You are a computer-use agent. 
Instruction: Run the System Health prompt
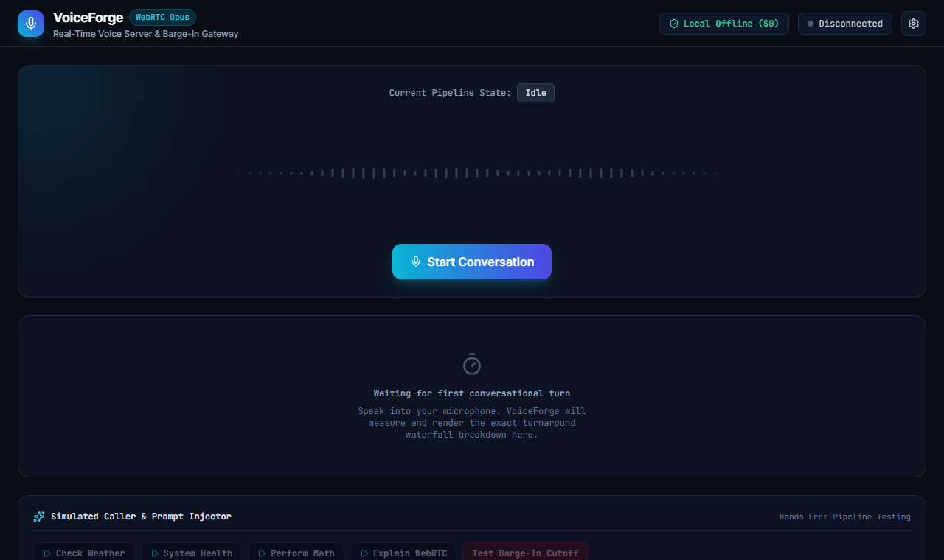pyautogui.click(x=191, y=553)
